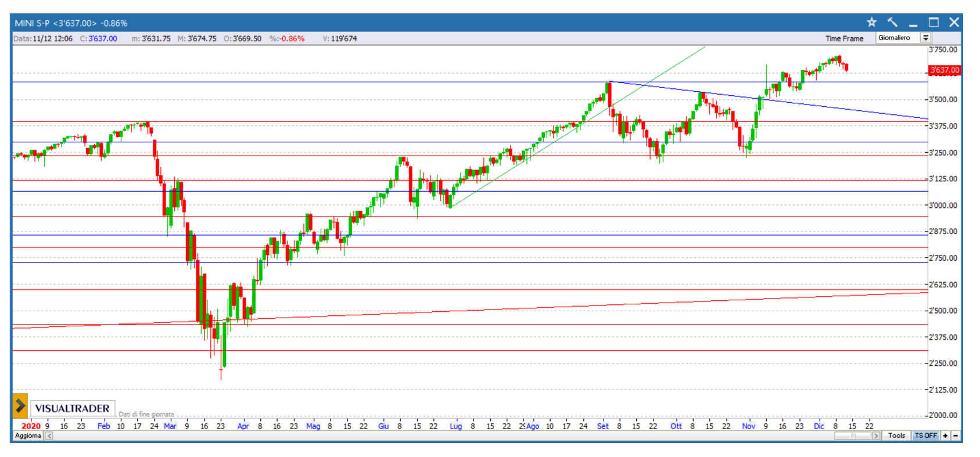Screen dimensions: 980x457
Task: Click the 'Time Frame' label
Action: (844, 38)
